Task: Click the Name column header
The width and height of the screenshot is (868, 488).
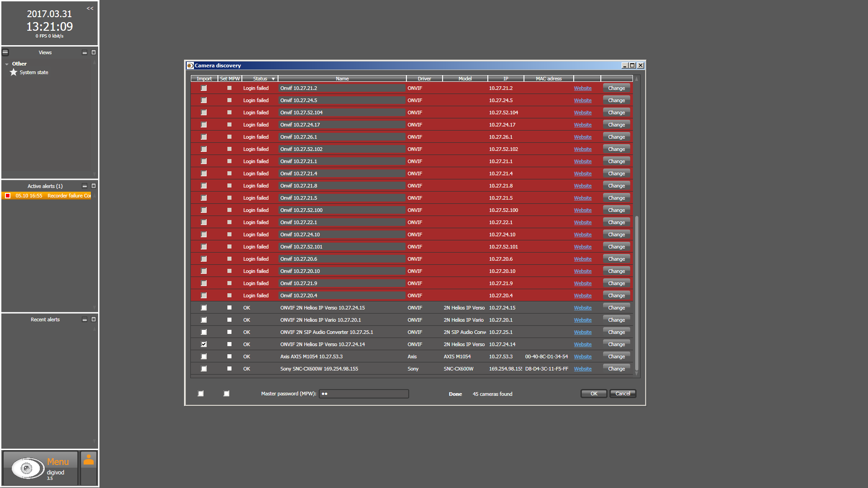Action: point(342,79)
